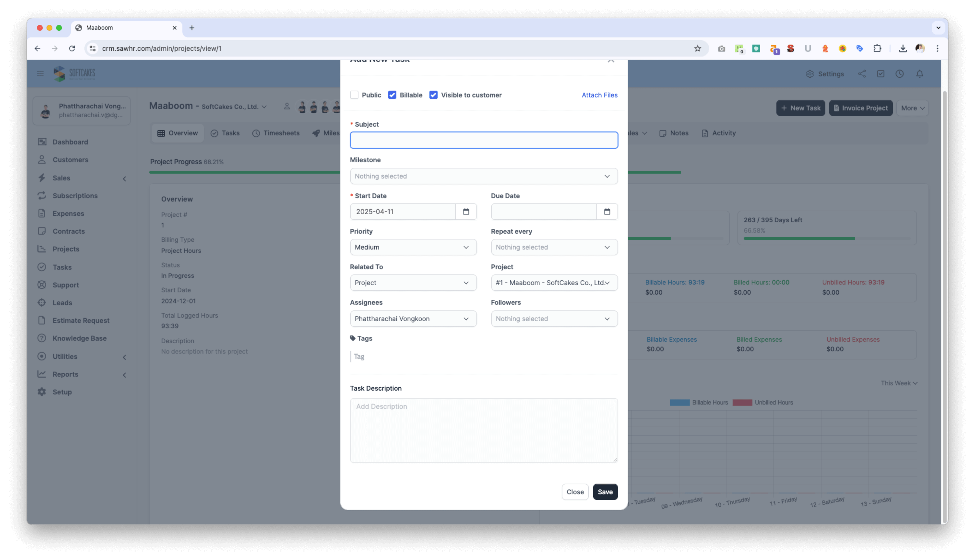This screenshot has width=975, height=560.
Task: Open the Repeat every dropdown
Action: point(554,247)
